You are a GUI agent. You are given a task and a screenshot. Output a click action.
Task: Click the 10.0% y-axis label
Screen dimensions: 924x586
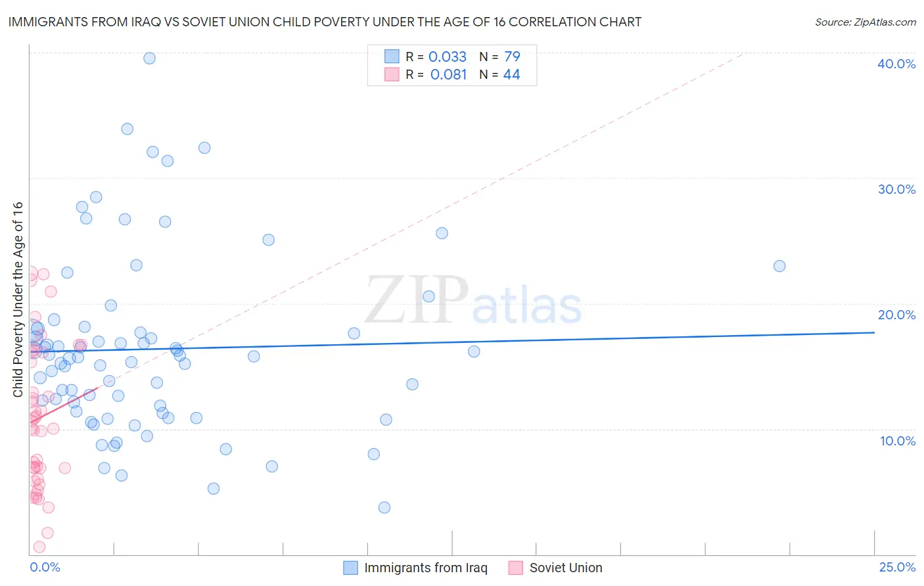point(898,441)
